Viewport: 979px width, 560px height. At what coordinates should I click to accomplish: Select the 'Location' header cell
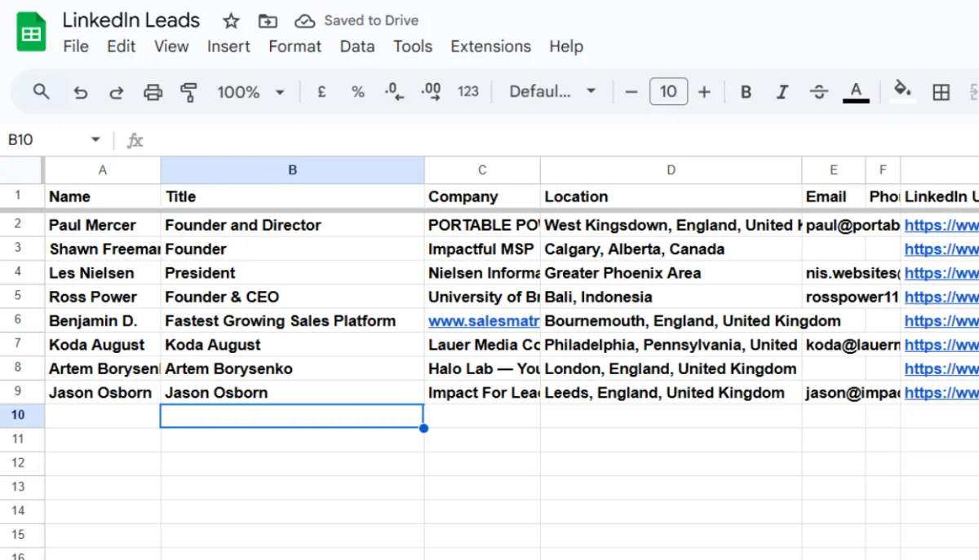(671, 196)
